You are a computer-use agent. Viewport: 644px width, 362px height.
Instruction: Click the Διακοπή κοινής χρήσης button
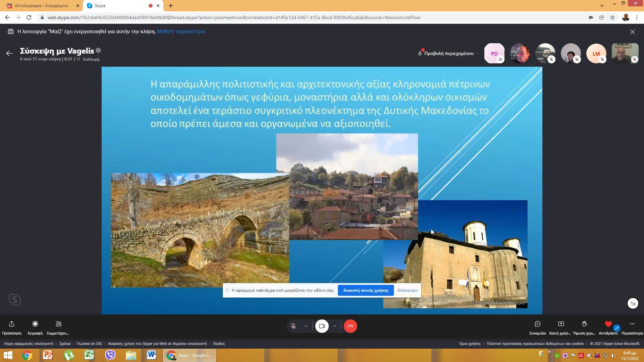coord(366,290)
